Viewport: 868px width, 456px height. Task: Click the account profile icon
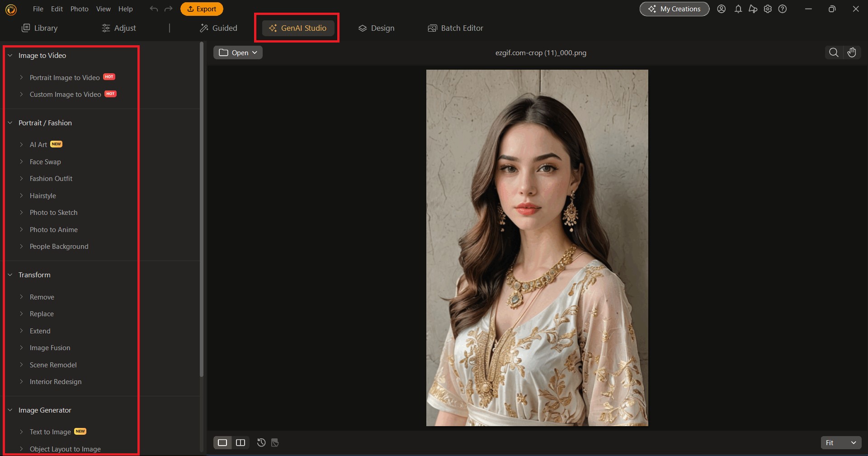722,9
